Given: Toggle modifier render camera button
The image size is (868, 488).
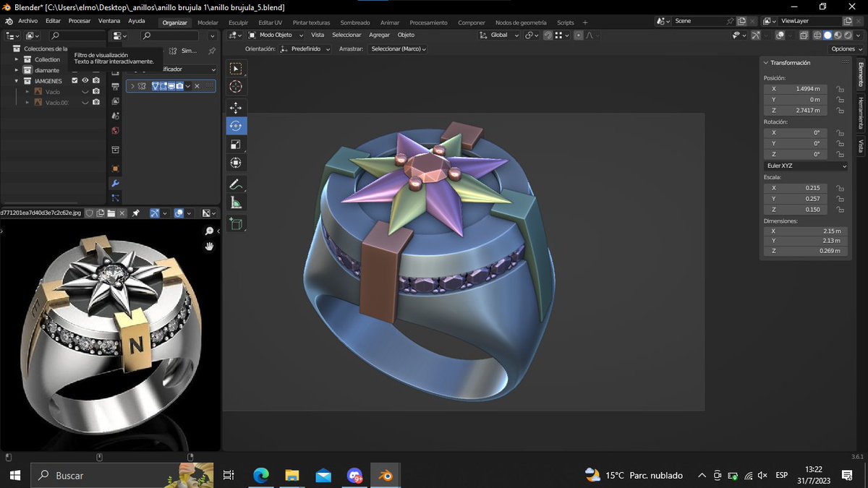Looking at the screenshot, I should [179, 86].
